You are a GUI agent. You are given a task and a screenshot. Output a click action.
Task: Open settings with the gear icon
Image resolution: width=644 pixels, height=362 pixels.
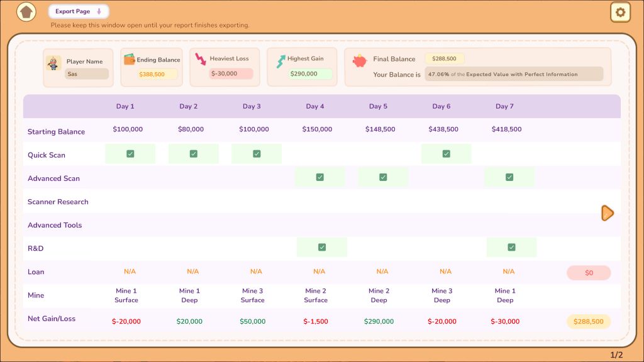click(620, 12)
